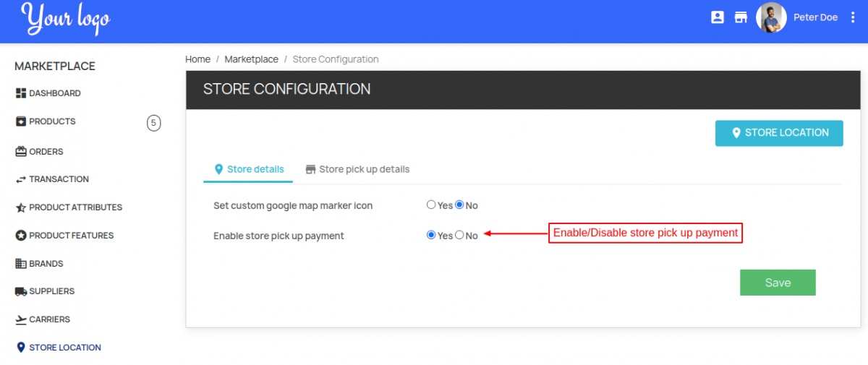Disable store pick up payment with No
Screen dimensions: 868x365
pos(459,235)
